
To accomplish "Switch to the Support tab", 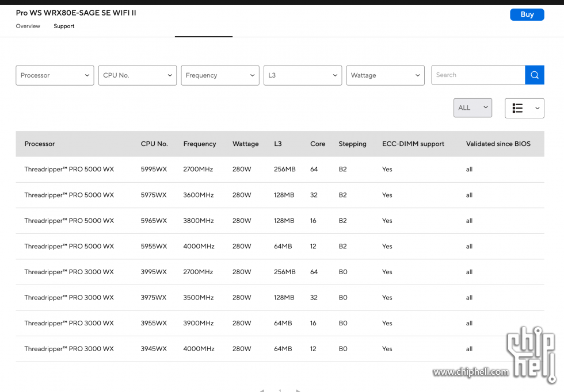I will click(x=64, y=26).
